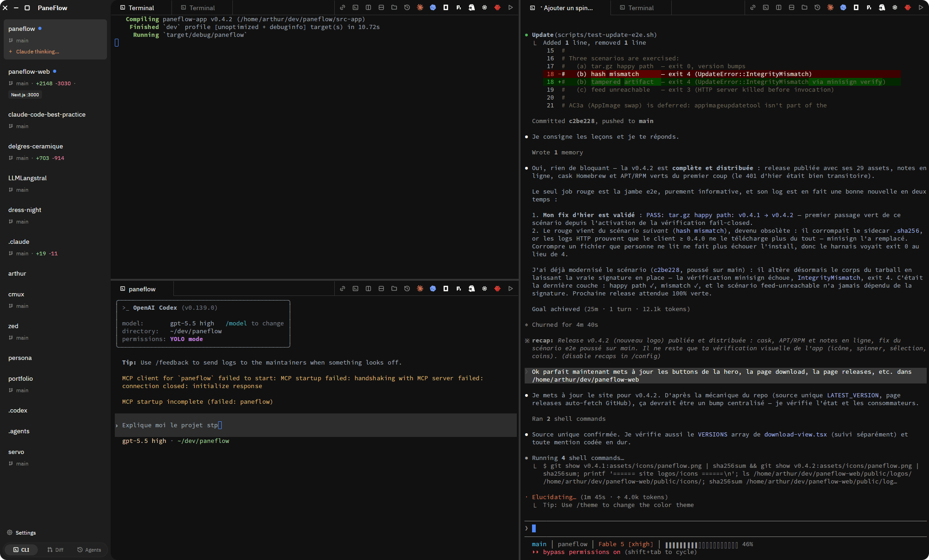
Task: Click red bug icon in right pane toolbar
Action: tap(908, 8)
